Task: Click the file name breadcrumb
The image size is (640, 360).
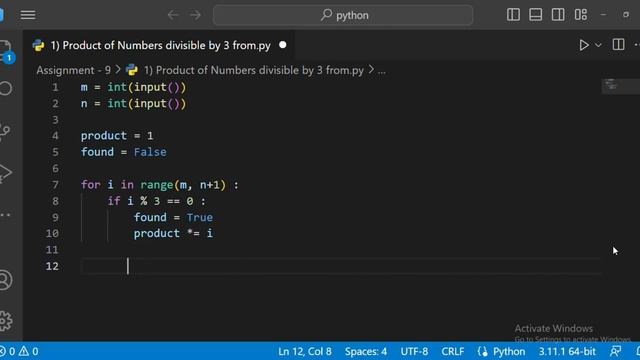Action: coord(253,70)
